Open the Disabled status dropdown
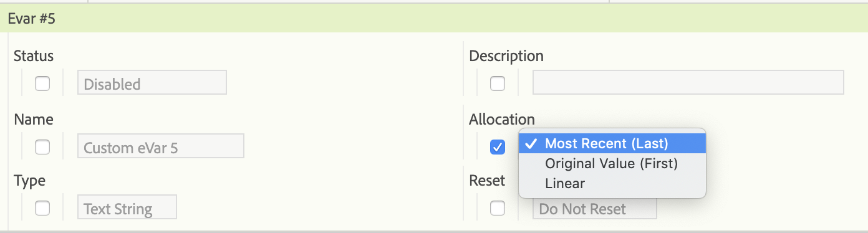868x233 pixels. click(152, 83)
